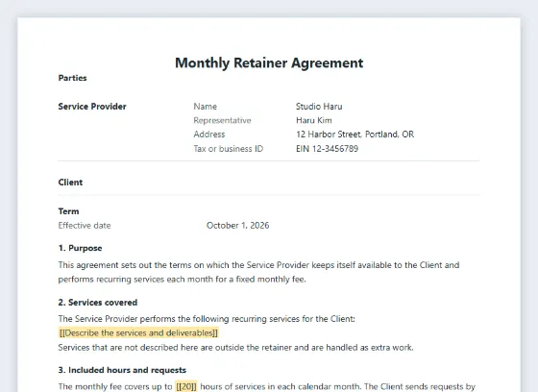Screen dimensions: 538x392
Task: Click the paragraph line starting 'This agreement sets out'
Action: 258,265
